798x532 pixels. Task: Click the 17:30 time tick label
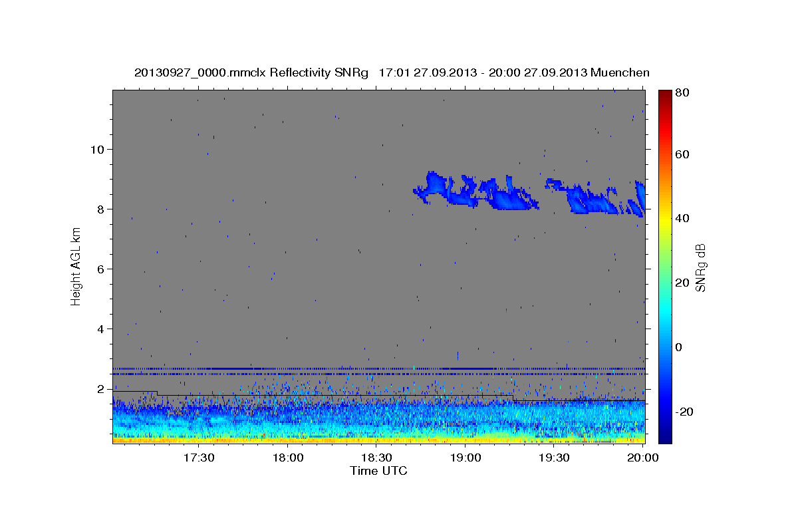198,458
